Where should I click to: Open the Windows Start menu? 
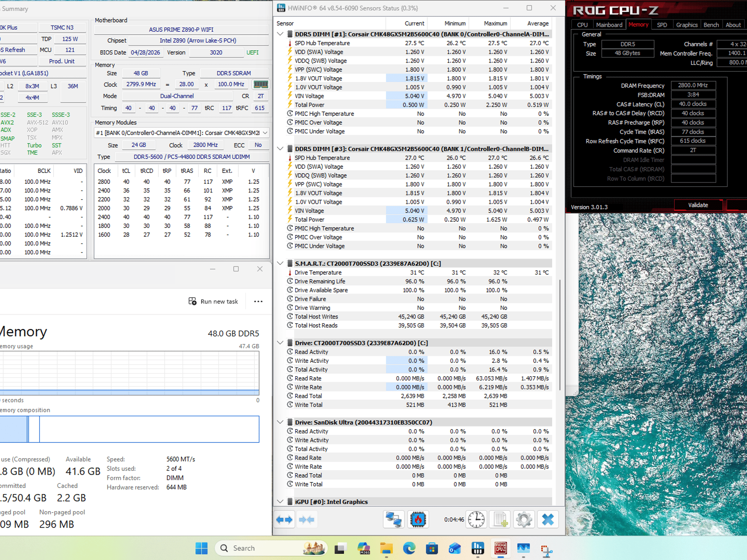click(x=201, y=548)
